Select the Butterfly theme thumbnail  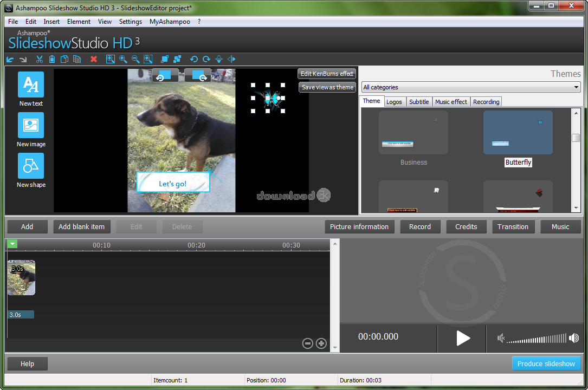pos(518,133)
